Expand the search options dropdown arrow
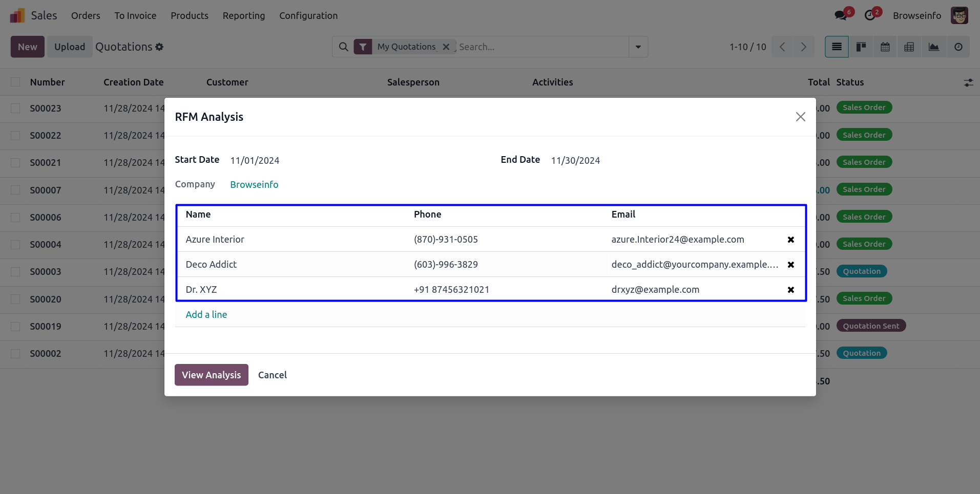The width and height of the screenshot is (980, 494). pyautogui.click(x=638, y=47)
